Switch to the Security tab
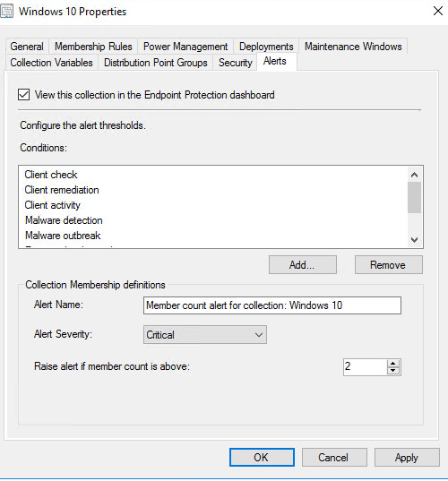Image resolution: width=448 pixels, height=481 pixels. [235, 63]
